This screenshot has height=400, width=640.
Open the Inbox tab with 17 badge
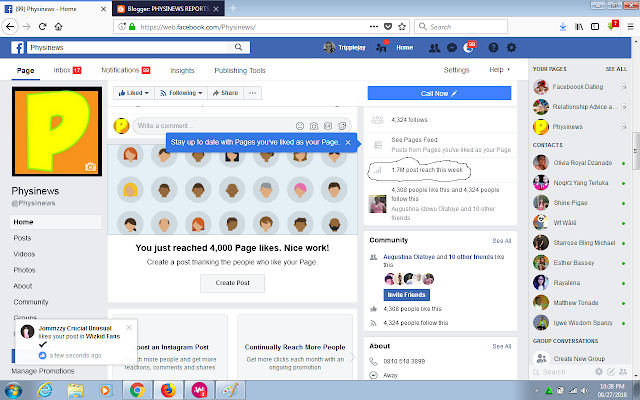point(67,70)
